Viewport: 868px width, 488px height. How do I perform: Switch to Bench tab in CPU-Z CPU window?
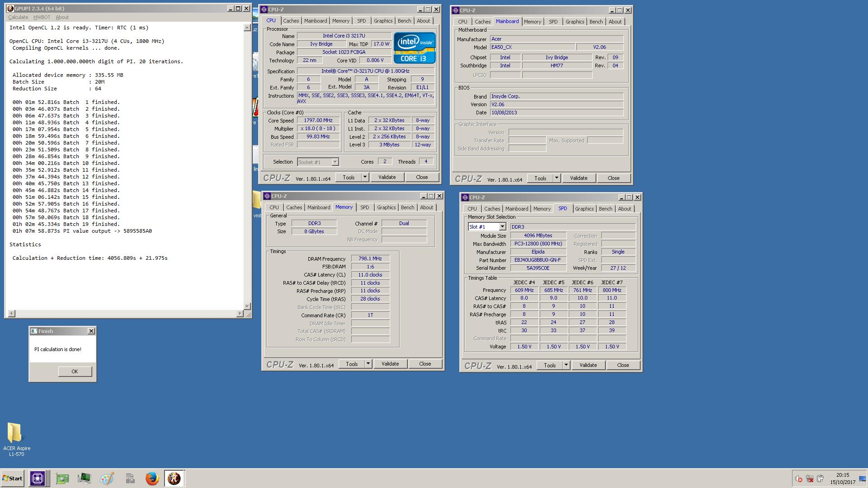[x=405, y=21]
